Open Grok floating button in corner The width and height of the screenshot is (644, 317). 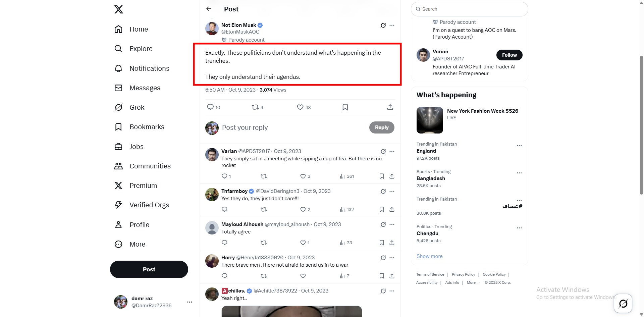(623, 304)
